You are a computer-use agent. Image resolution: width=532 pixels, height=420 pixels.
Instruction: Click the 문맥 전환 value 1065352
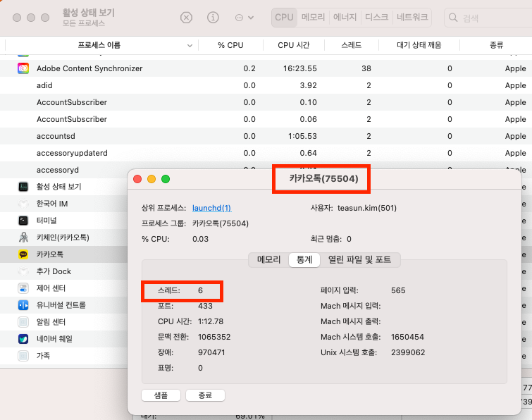pyautogui.click(x=214, y=337)
